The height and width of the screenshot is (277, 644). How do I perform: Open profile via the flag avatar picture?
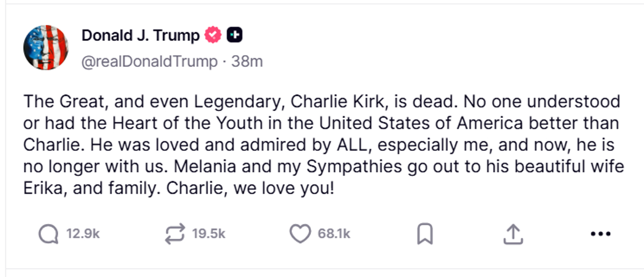tap(46, 47)
